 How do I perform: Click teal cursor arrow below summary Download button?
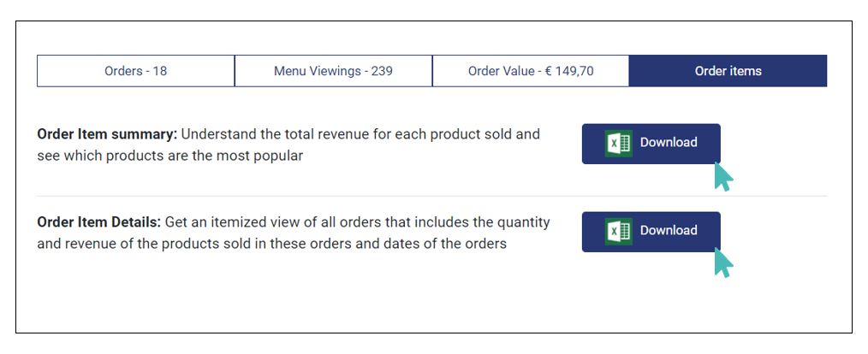click(x=723, y=177)
